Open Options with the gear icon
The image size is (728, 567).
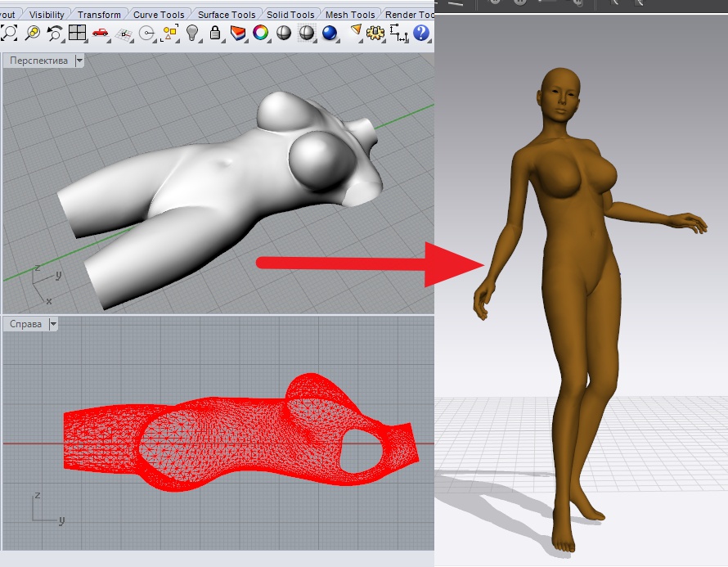point(375,33)
